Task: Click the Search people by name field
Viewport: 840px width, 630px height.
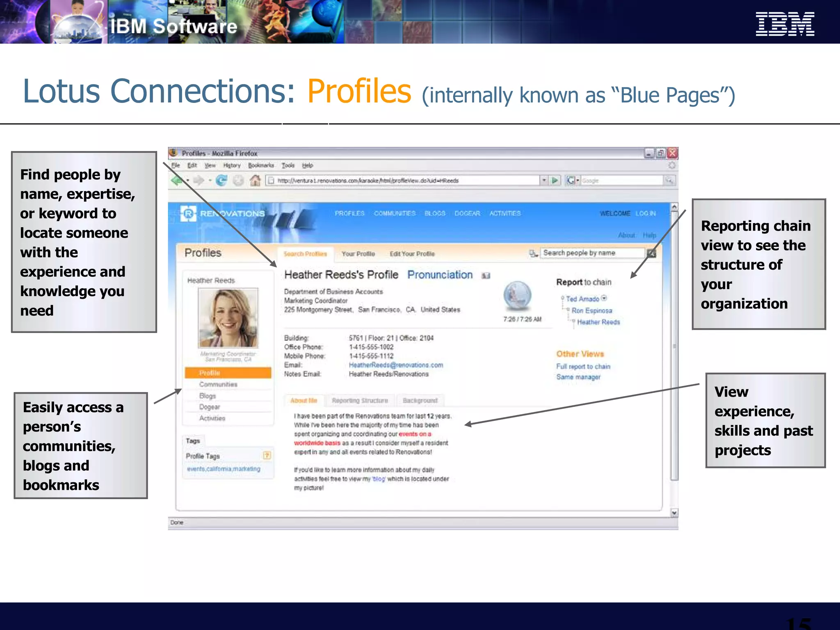Action: click(x=593, y=253)
